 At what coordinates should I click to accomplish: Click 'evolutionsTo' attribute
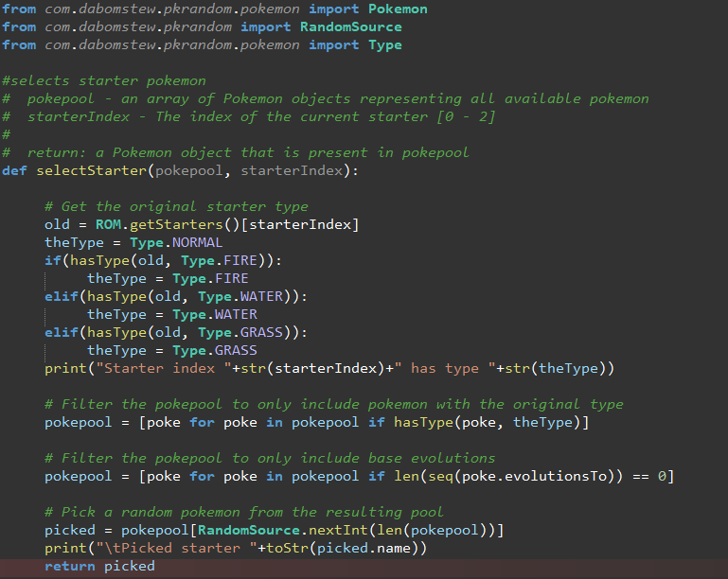tap(556, 476)
